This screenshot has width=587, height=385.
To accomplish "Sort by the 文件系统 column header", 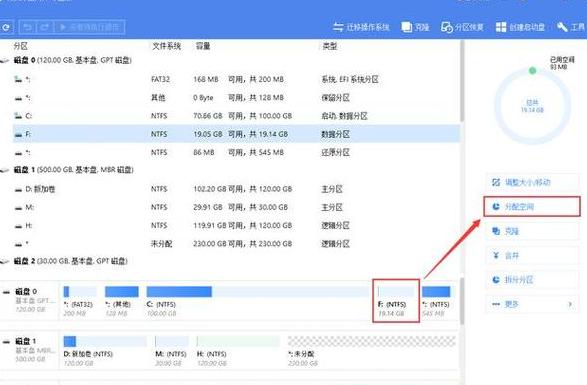I will point(167,46).
